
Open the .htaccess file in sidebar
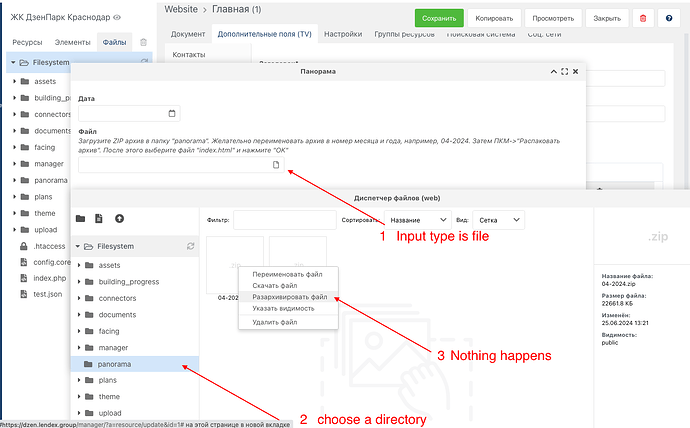(49, 246)
